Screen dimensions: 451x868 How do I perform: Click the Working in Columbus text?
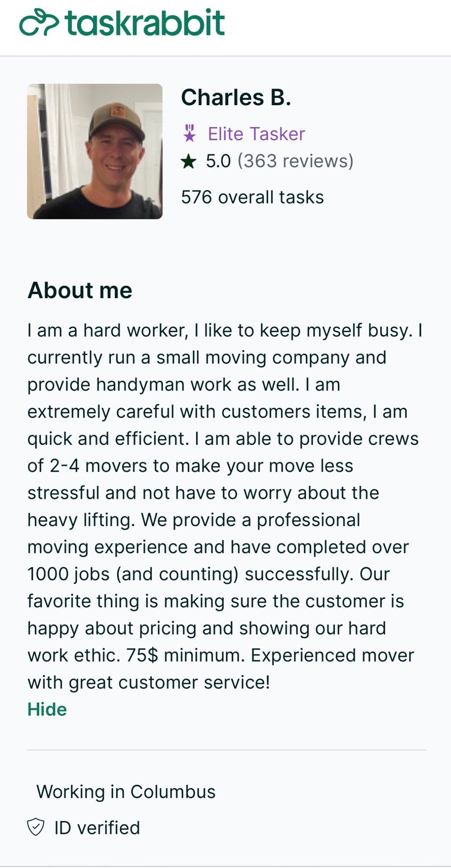click(126, 792)
